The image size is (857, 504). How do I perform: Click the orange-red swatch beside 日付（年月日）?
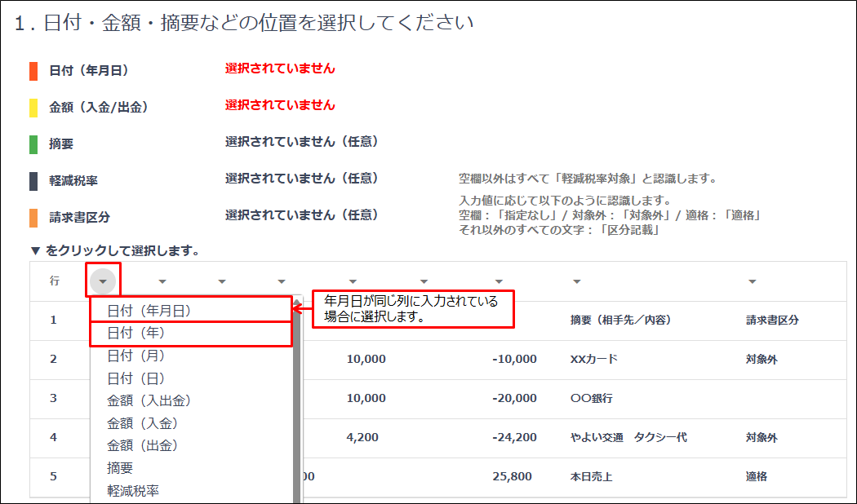[x=33, y=71]
